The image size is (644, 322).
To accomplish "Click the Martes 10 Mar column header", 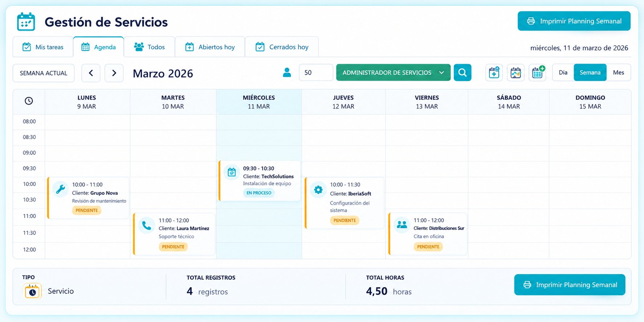I will 173,102.
